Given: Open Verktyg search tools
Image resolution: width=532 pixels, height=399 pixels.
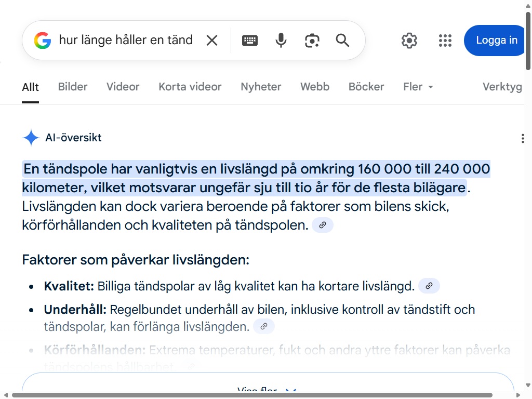Looking at the screenshot, I should (x=502, y=87).
